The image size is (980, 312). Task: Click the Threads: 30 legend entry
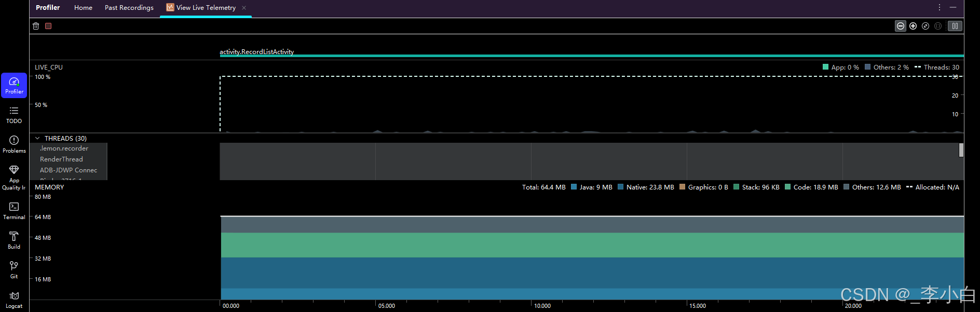click(936, 67)
